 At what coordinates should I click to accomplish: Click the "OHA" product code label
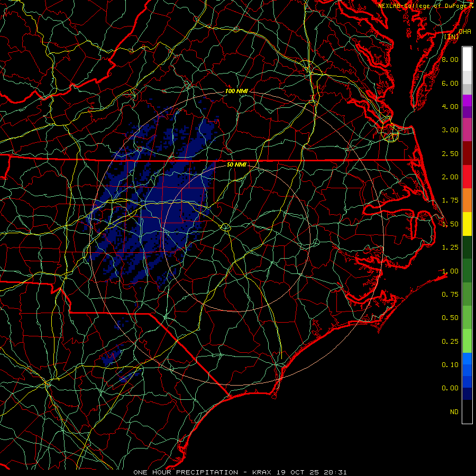pos(465,31)
